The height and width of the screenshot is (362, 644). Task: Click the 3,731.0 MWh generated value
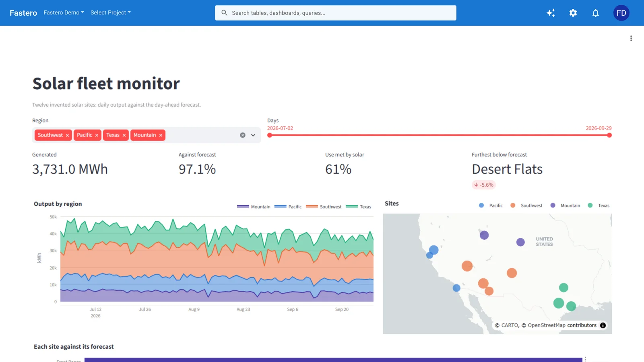coord(70,169)
